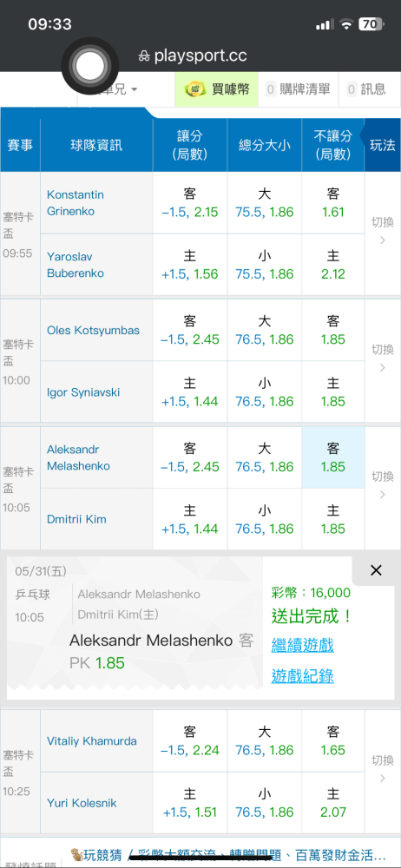Choose 主 +1.5, 1.44 for Dmitrii Kim
401x868 pixels.
click(x=190, y=520)
